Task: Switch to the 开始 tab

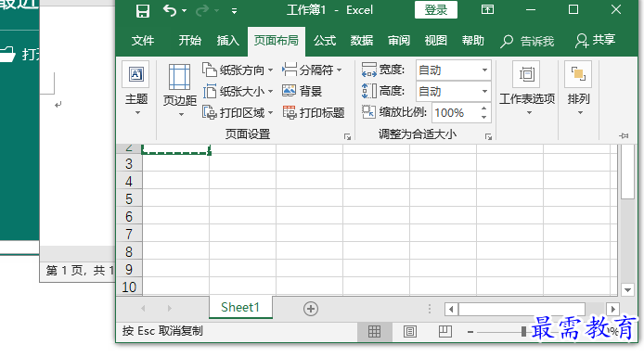Action: click(x=189, y=41)
